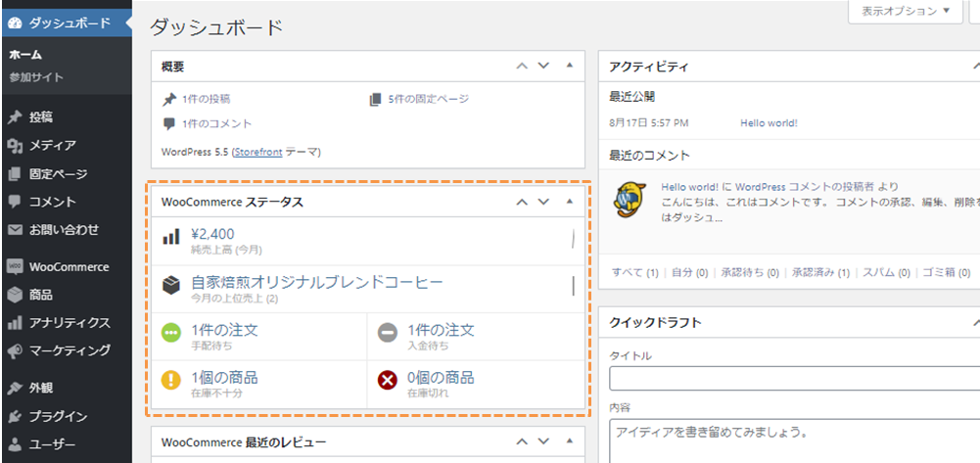This screenshot has width=980, height=463.
Task: Click the Dashboard gauge icon in sidebar
Action: point(16,23)
